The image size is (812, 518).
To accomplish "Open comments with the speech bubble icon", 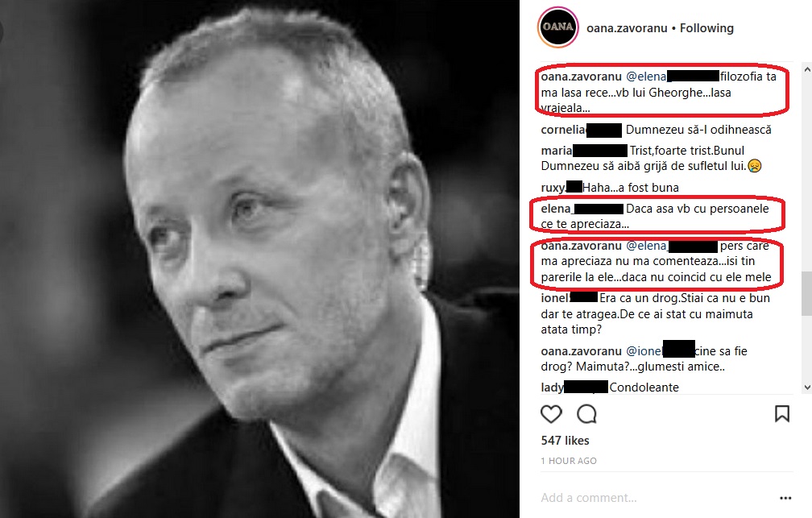I will [586, 414].
